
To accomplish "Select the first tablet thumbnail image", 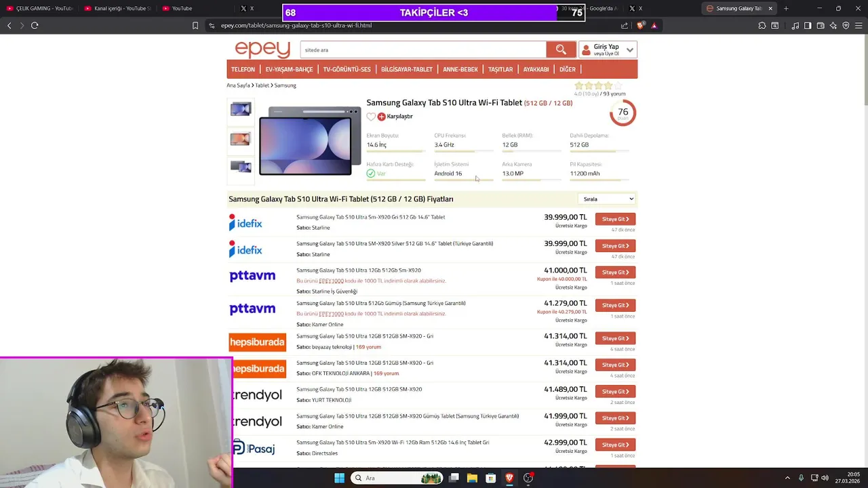I will coord(241,110).
